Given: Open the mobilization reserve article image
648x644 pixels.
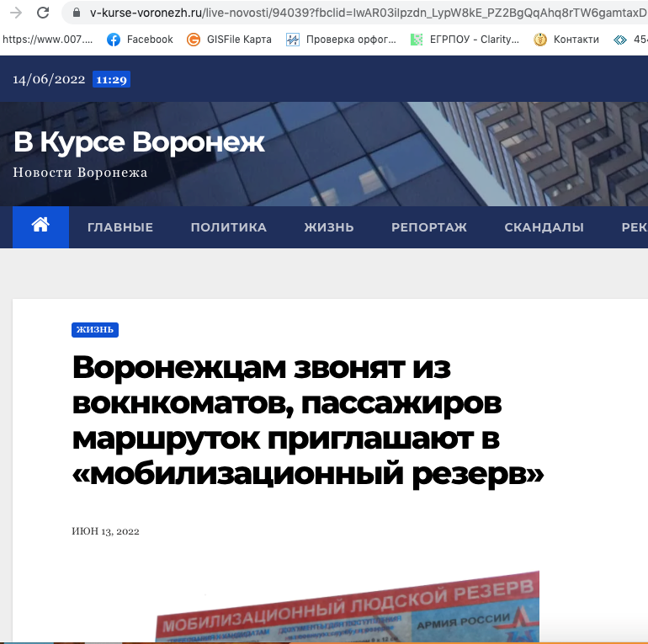Looking at the screenshot, I should click(347, 608).
